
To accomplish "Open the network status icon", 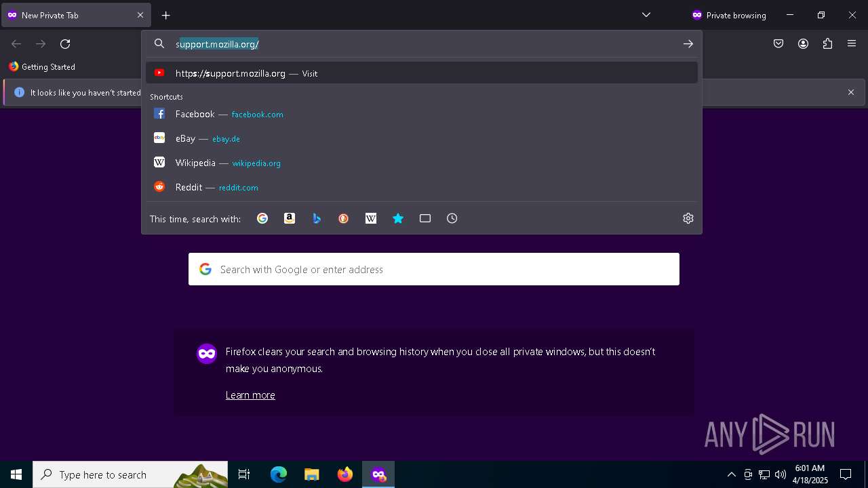I will click(764, 474).
